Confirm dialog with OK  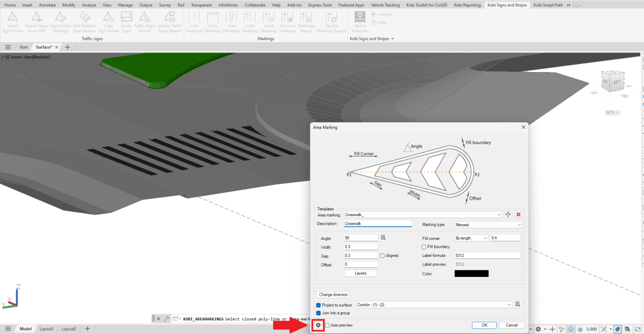point(485,325)
